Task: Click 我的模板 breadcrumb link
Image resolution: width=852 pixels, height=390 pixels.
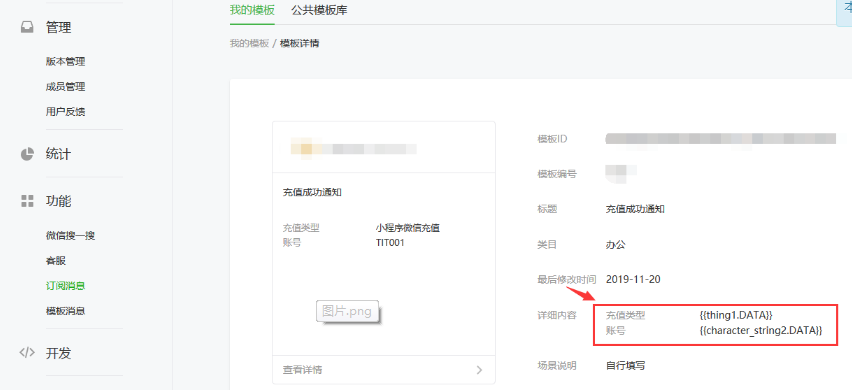Action: click(249, 43)
